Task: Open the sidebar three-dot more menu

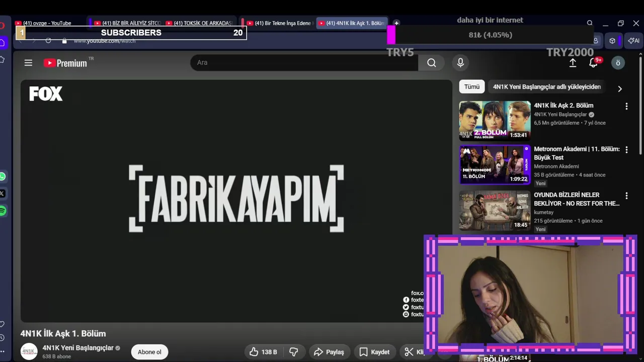Action: pos(3,351)
